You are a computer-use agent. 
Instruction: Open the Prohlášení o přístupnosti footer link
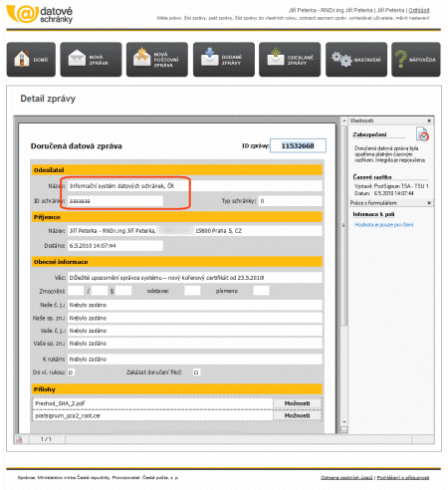pos(403,478)
